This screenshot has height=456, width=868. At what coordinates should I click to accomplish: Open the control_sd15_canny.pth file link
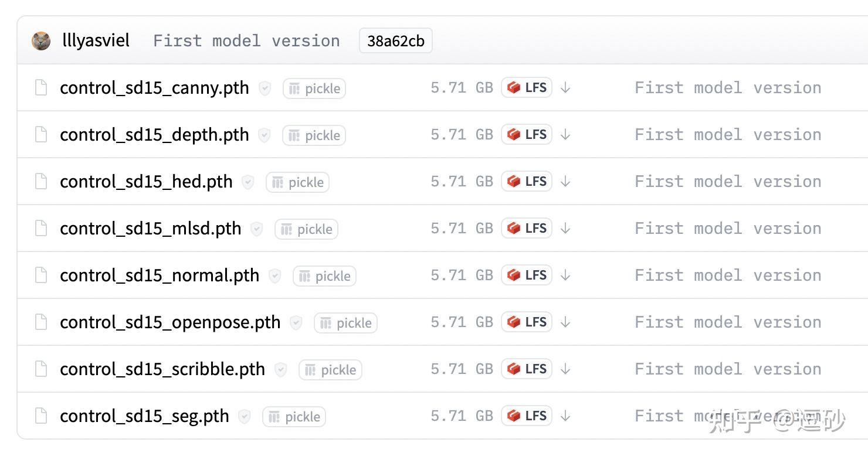(x=154, y=88)
